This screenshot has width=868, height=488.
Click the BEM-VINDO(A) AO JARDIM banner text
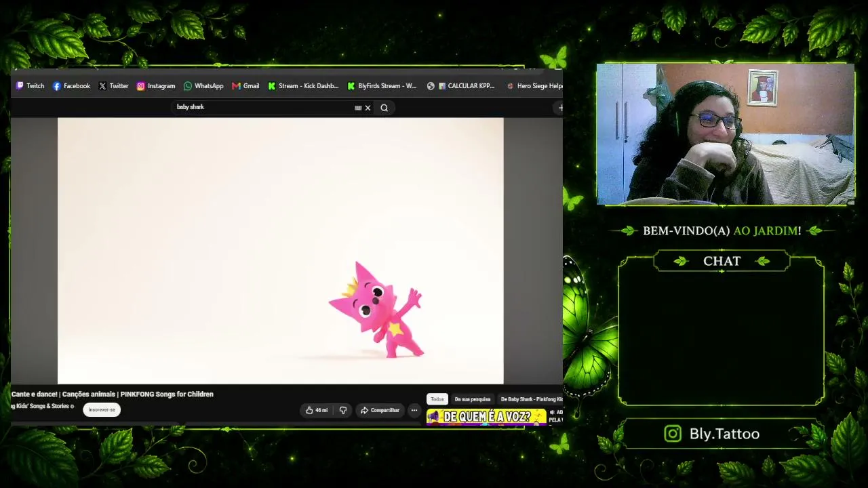[x=722, y=230]
